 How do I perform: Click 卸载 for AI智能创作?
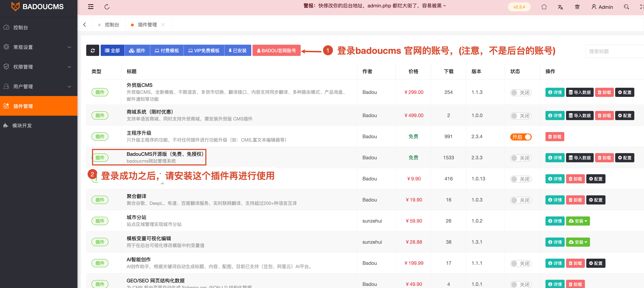click(575, 263)
